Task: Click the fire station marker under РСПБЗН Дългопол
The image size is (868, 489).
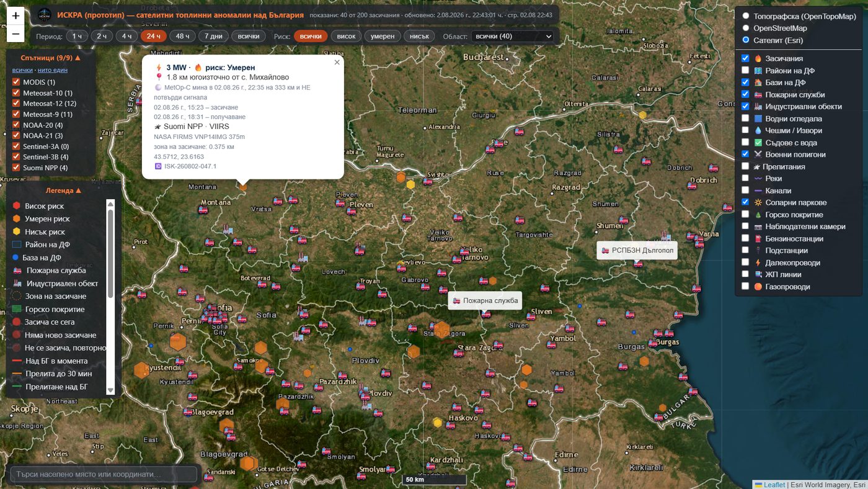Action: 638,264
